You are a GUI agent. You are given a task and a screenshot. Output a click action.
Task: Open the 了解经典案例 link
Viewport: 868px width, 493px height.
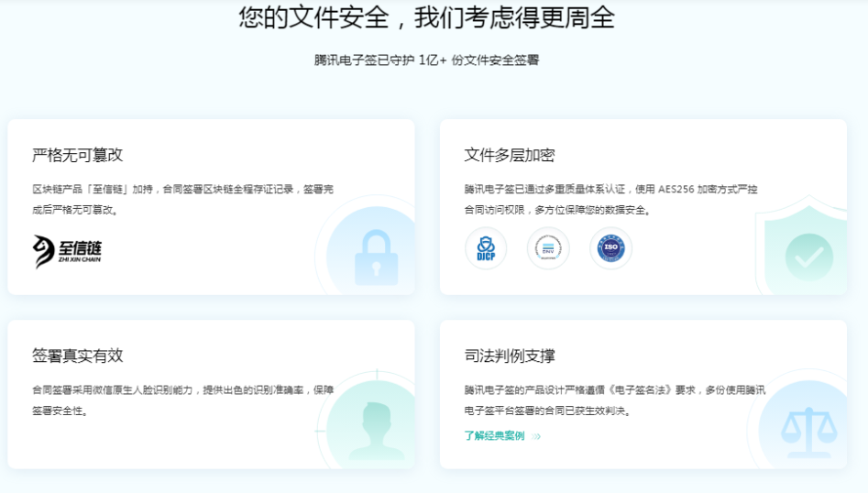[494, 436]
